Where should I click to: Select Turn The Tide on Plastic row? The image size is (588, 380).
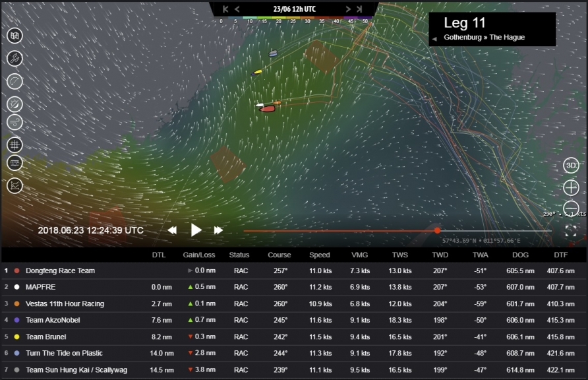(294, 353)
